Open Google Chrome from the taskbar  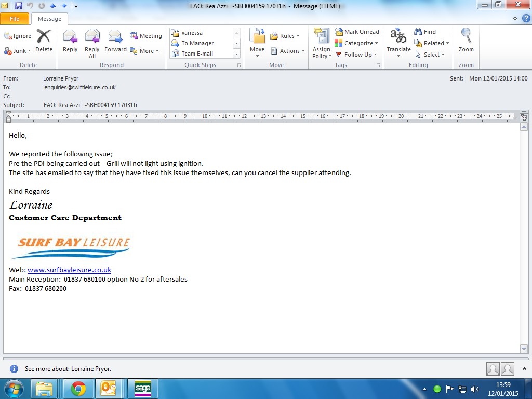pyautogui.click(x=78, y=389)
